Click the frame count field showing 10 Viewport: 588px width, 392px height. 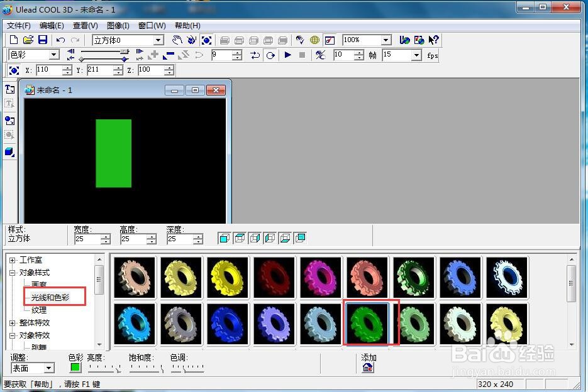point(344,55)
